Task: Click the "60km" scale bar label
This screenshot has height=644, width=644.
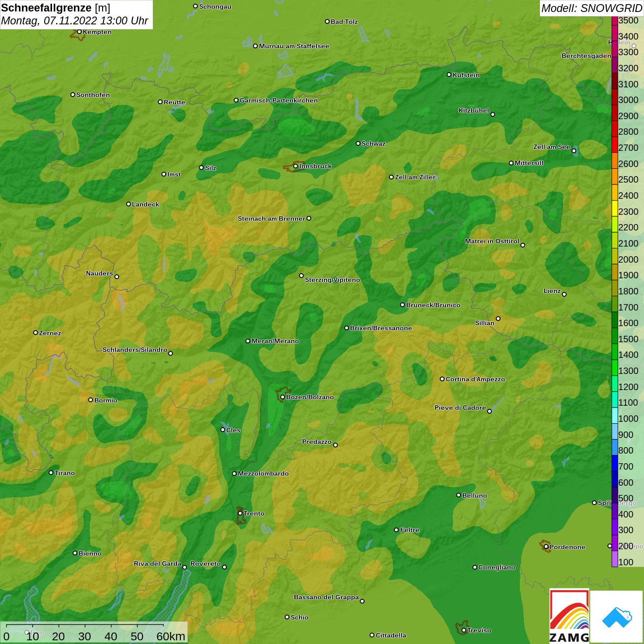Action: pos(171,636)
